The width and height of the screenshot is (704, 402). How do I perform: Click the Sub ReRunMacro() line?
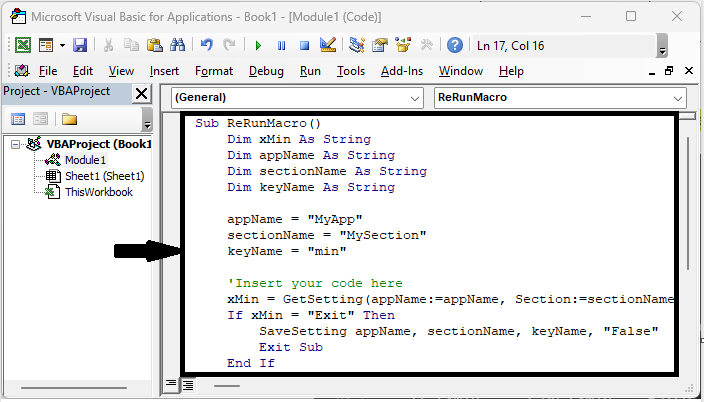(258, 124)
